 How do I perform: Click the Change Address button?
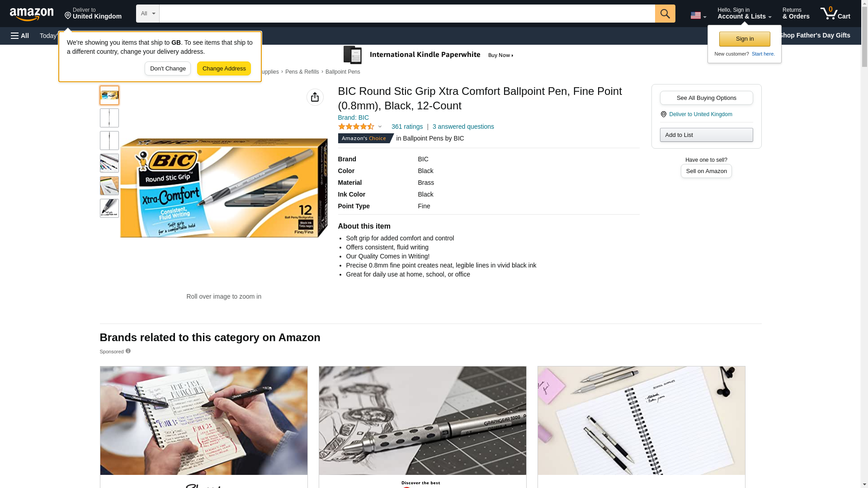[224, 69]
